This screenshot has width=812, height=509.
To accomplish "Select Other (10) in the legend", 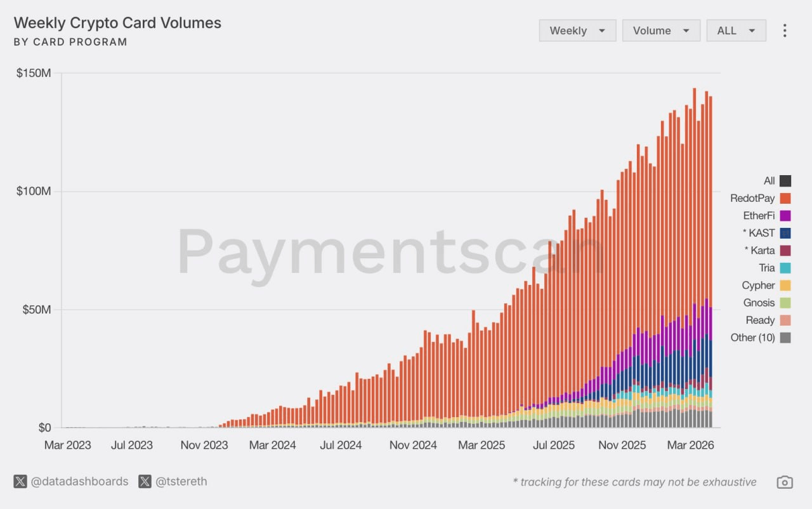I will point(752,338).
